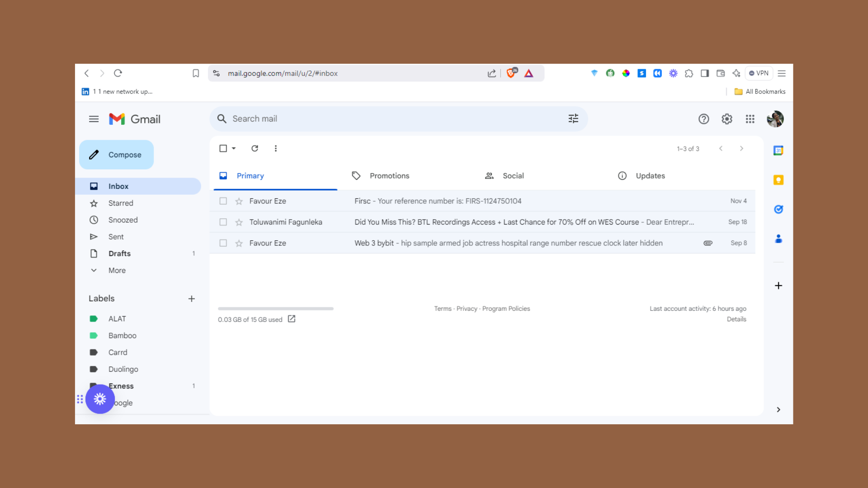This screenshot has width=868, height=488.
Task: Open Google Tasks side panel icon
Action: [778, 209]
